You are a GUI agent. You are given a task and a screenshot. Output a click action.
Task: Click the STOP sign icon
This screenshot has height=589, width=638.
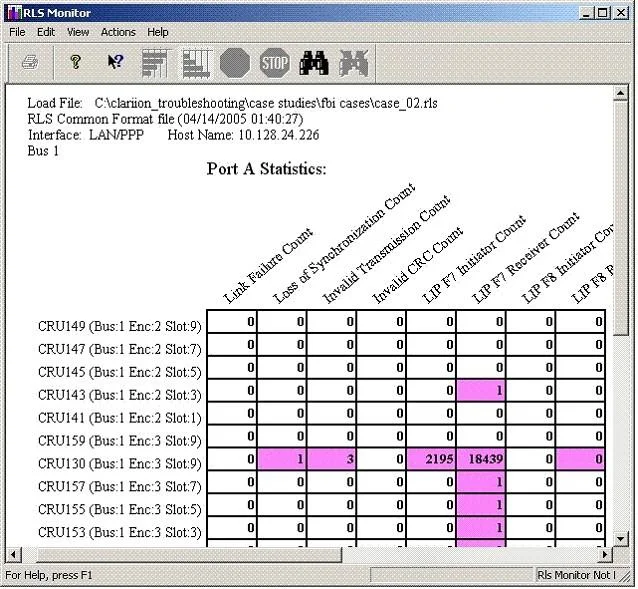[x=275, y=63]
